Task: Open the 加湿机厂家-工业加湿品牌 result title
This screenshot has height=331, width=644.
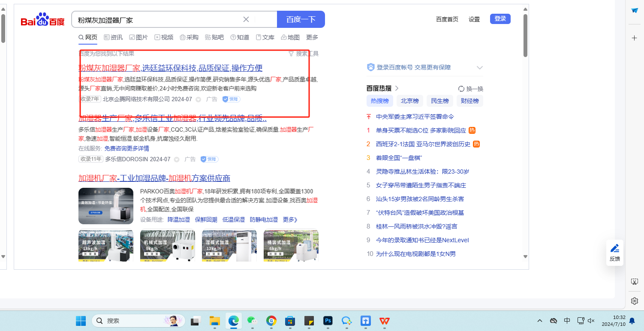Action: [x=154, y=178]
